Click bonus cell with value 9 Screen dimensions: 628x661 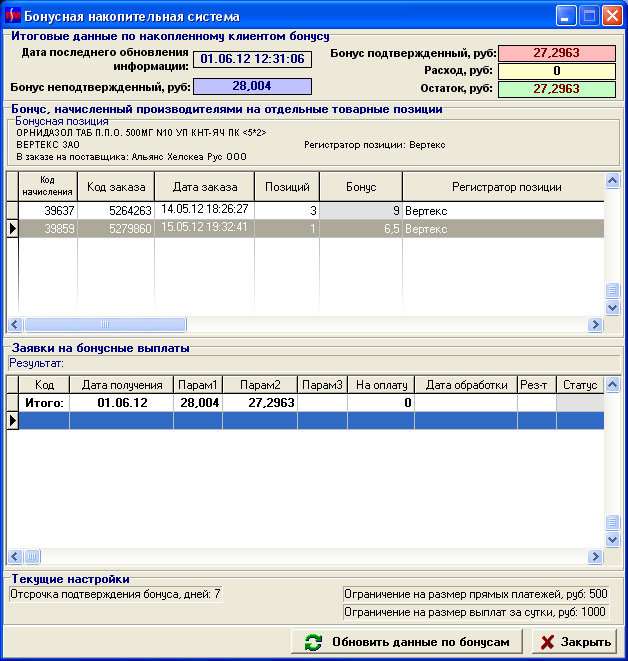[x=361, y=210]
